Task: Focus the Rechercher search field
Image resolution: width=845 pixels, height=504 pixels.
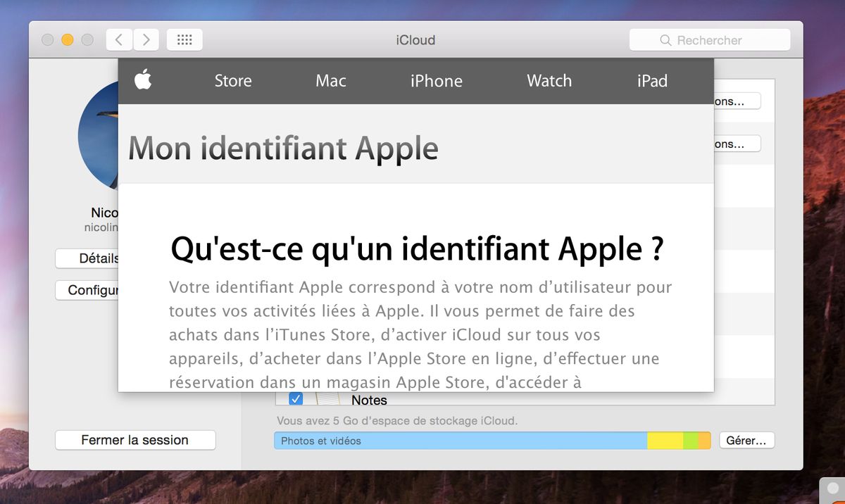Action: 710,40
